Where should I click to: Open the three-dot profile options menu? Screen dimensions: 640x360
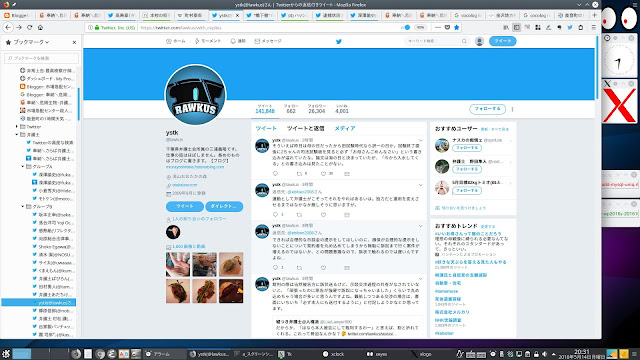coord(512,109)
